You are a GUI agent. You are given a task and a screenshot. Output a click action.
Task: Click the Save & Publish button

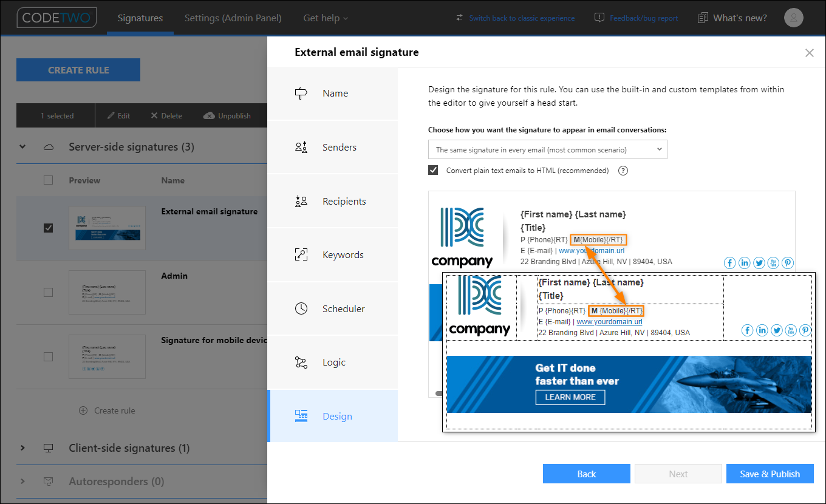click(770, 474)
